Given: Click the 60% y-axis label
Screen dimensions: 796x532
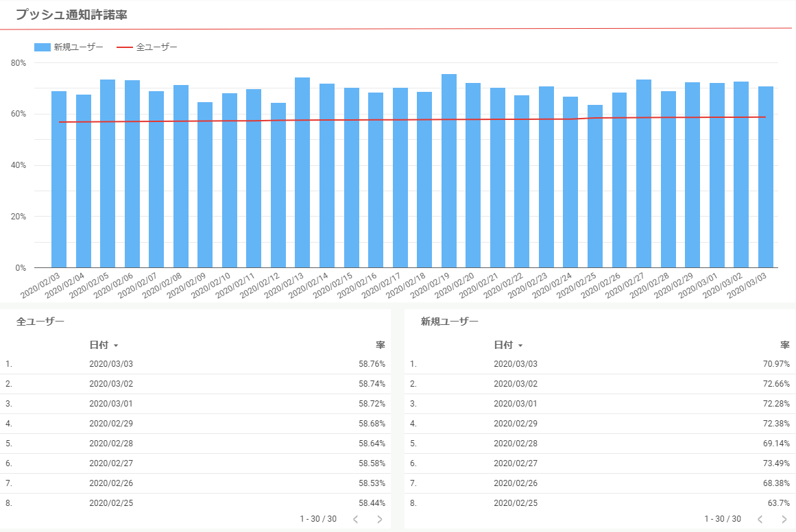Looking at the screenshot, I should coord(19,114).
